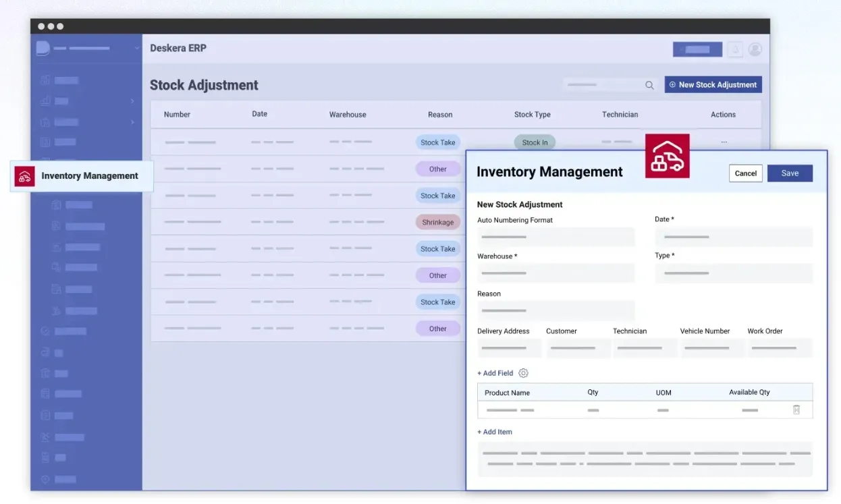
Task: Click the Shrinkage reason tag
Action: pos(437,222)
